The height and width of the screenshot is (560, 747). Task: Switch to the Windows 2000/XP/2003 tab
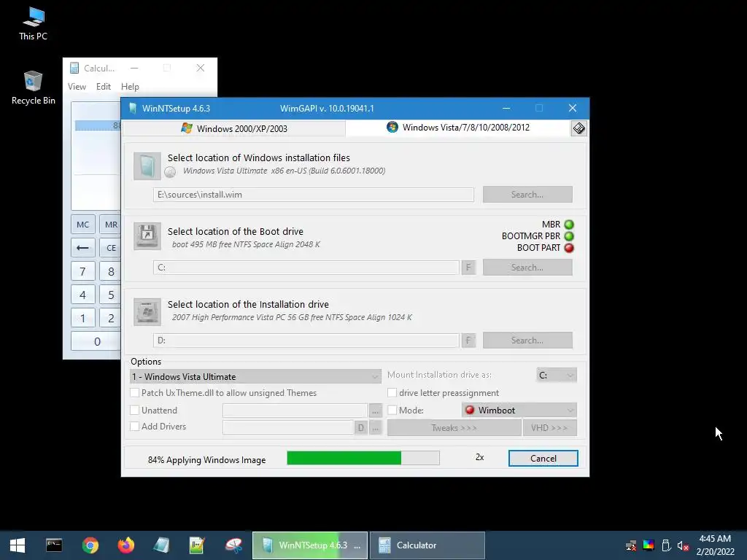tap(234, 128)
